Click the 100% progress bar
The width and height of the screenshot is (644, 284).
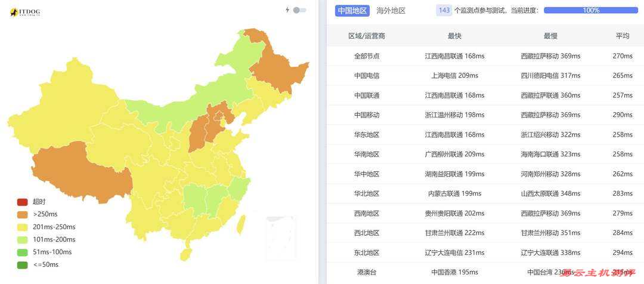click(x=590, y=10)
